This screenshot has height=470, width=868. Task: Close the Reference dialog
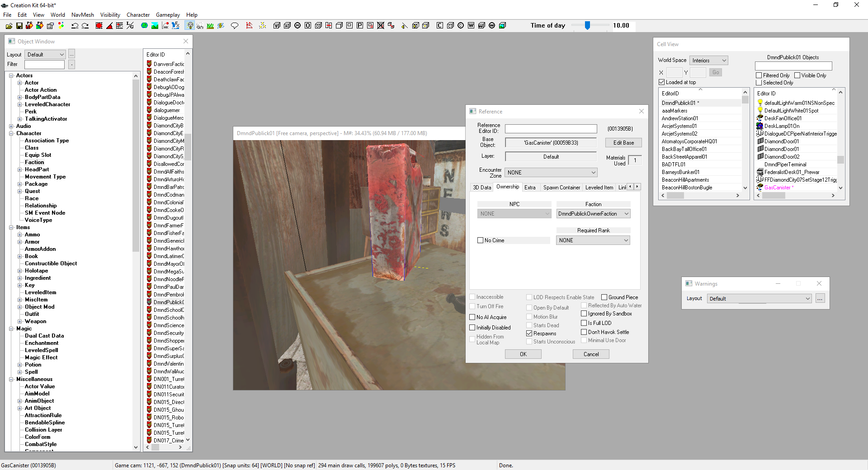pos(641,111)
